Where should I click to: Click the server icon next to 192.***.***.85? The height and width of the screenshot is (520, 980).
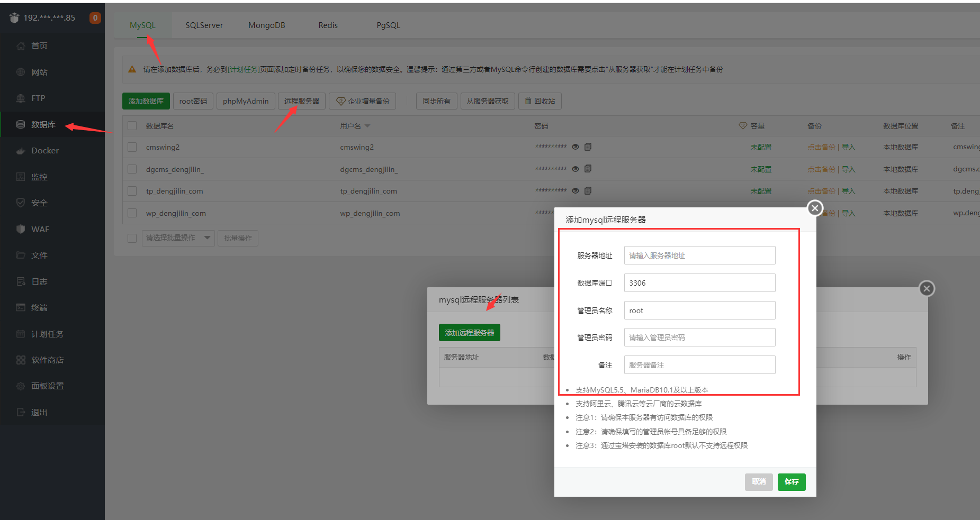coord(14,18)
